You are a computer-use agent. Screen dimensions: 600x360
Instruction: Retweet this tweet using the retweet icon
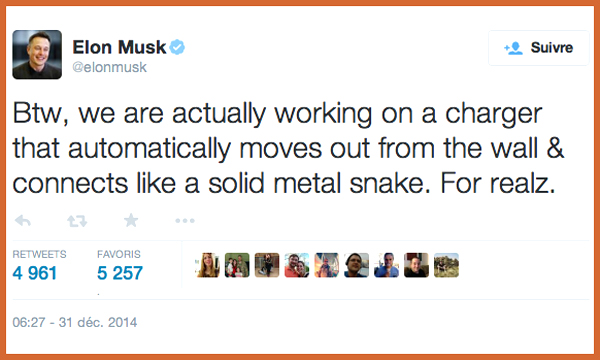click(77, 221)
